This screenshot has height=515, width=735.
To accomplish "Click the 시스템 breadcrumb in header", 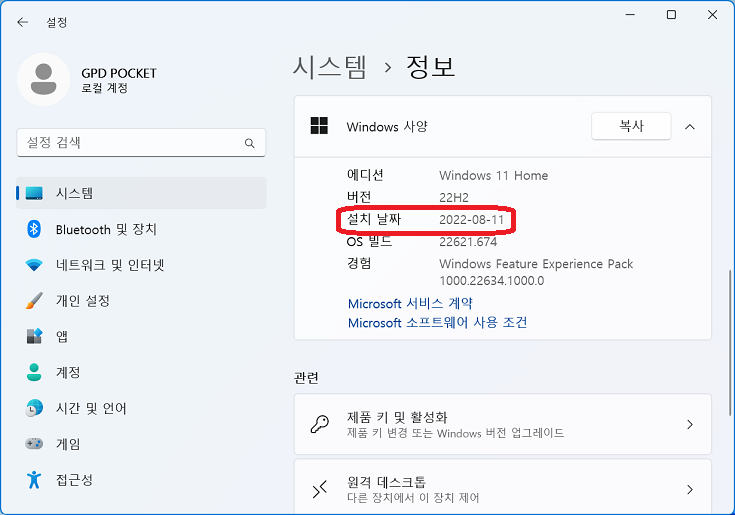I will tap(330, 67).
